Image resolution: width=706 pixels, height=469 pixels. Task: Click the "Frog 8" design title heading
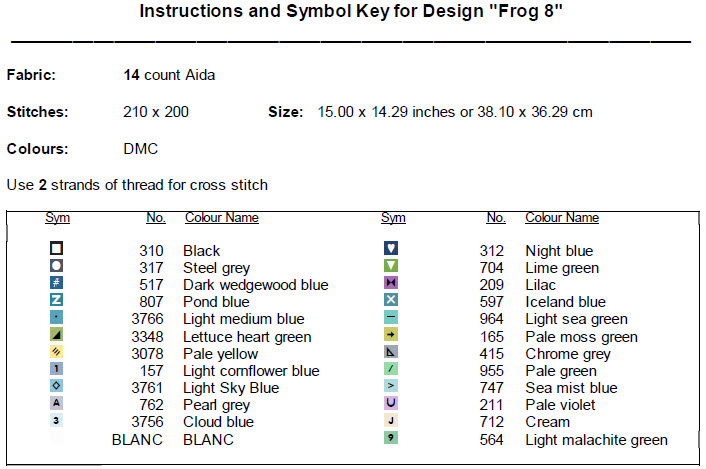point(352,12)
